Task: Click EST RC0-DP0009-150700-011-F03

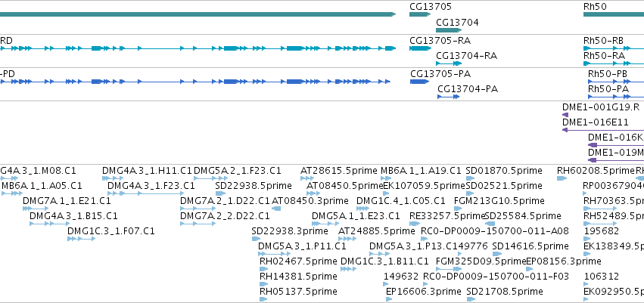Action: pyautogui.click(x=426, y=285)
